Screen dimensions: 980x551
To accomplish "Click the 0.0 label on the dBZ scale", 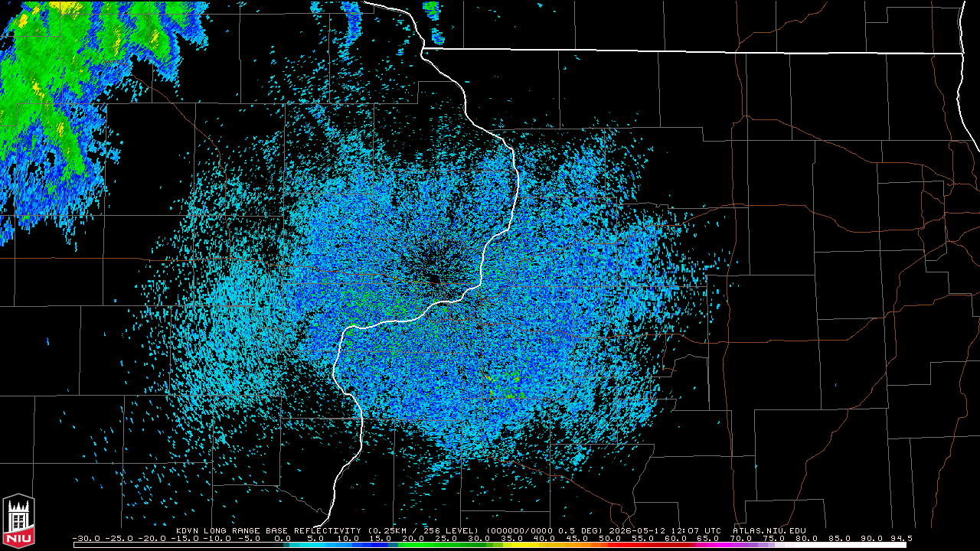I will click(x=283, y=539).
